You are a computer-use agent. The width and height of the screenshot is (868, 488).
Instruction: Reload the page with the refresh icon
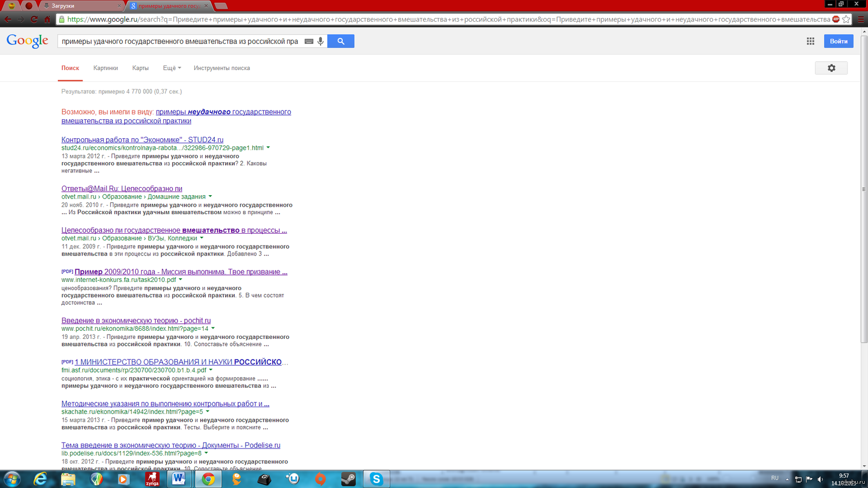[34, 20]
